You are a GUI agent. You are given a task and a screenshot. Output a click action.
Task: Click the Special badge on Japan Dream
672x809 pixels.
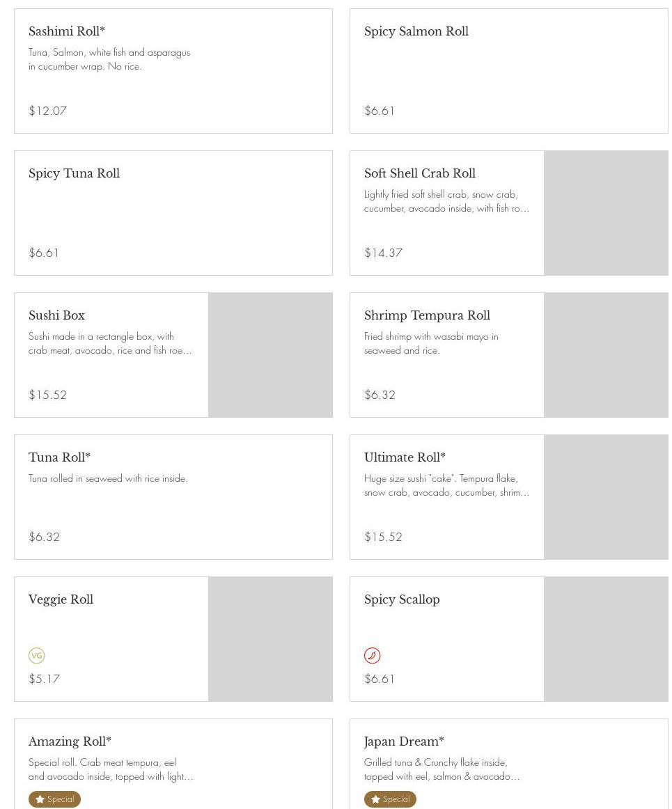click(390, 799)
